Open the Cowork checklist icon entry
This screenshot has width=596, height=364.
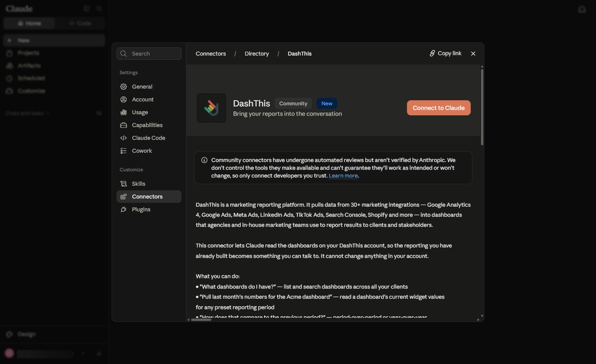pos(124,151)
